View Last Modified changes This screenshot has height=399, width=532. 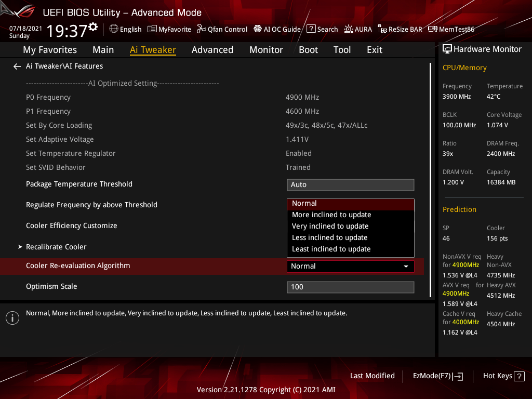[x=372, y=376]
